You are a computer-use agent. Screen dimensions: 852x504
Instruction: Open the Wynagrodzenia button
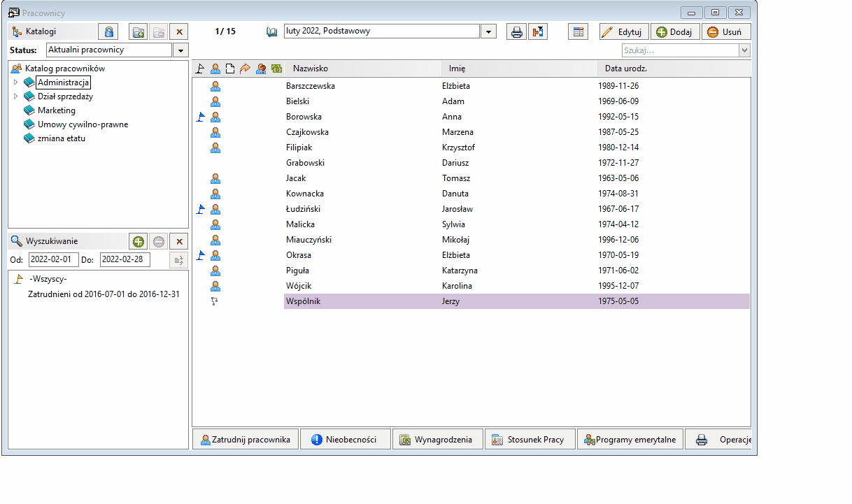pos(437,440)
